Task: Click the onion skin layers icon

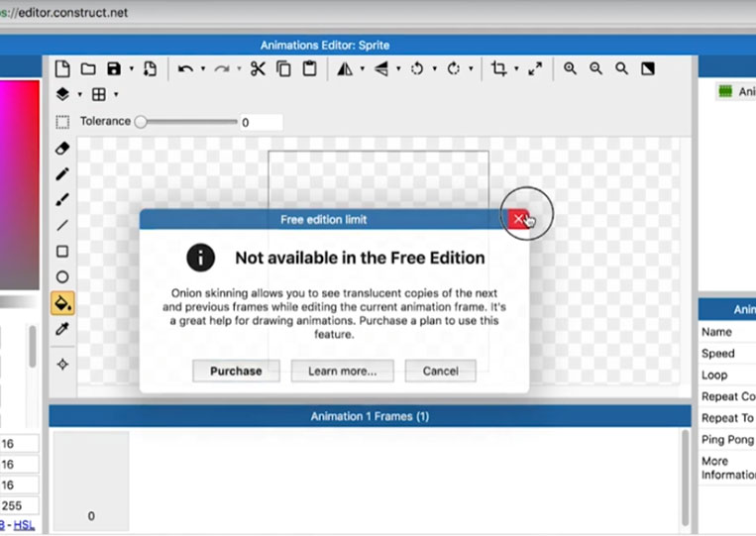Action: point(62,94)
